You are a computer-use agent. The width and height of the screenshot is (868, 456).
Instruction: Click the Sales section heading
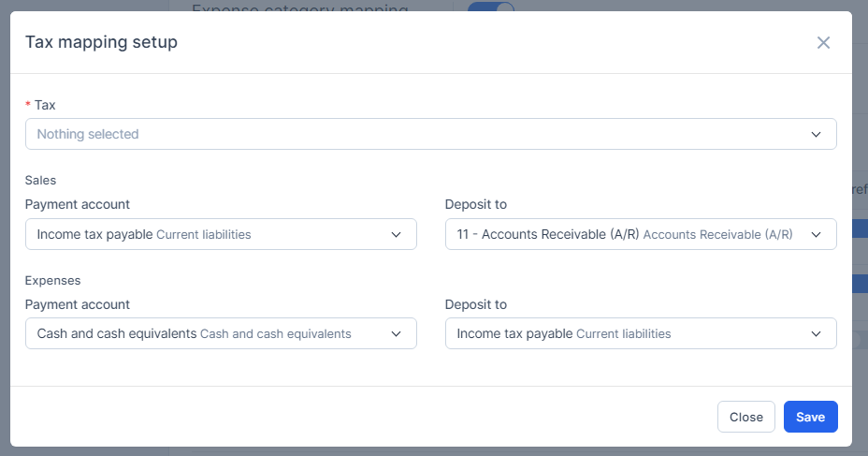click(x=41, y=180)
